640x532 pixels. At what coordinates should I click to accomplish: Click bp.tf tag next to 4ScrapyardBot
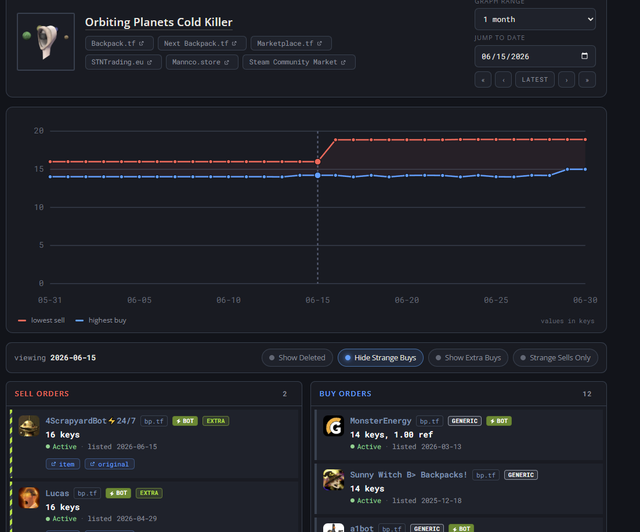coord(154,421)
